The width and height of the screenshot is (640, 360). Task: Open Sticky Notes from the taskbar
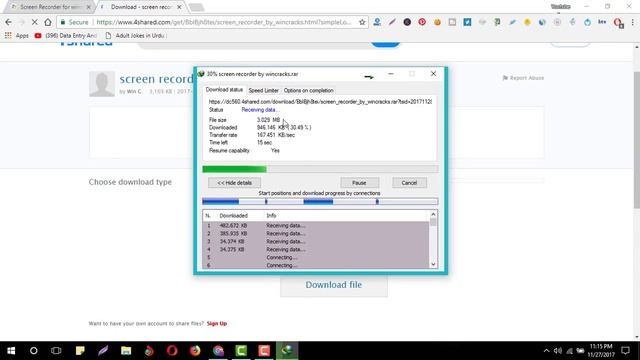pos(80,351)
